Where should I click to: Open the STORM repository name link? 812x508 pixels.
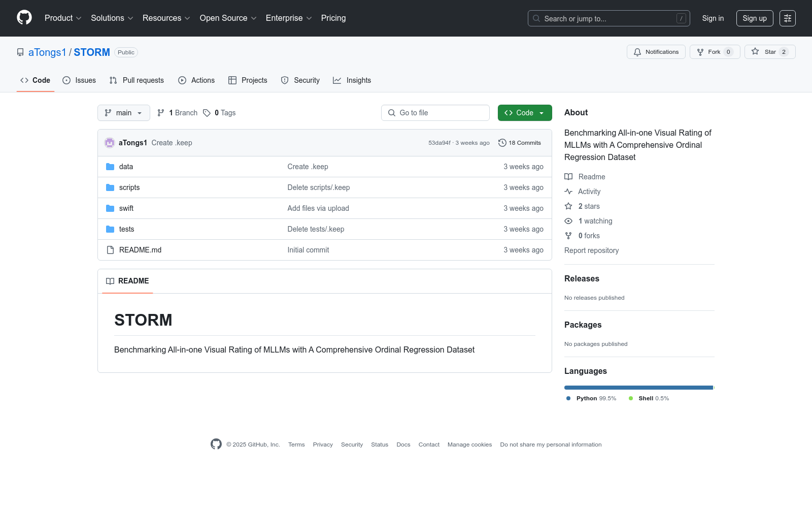(x=92, y=52)
